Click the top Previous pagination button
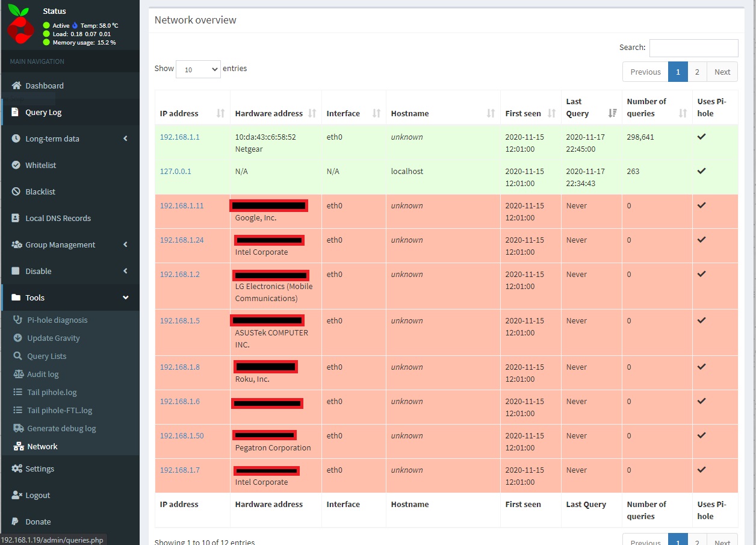Viewport: 756px width, 545px height. tap(645, 72)
